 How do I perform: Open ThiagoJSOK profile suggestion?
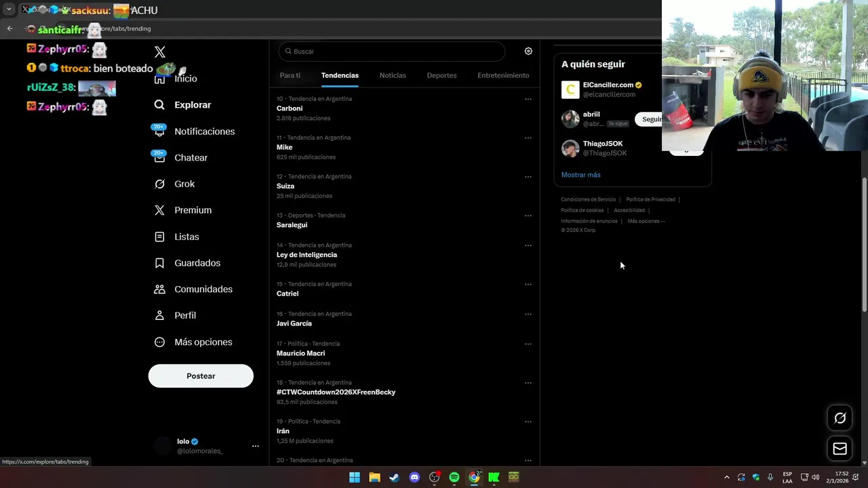point(603,144)
